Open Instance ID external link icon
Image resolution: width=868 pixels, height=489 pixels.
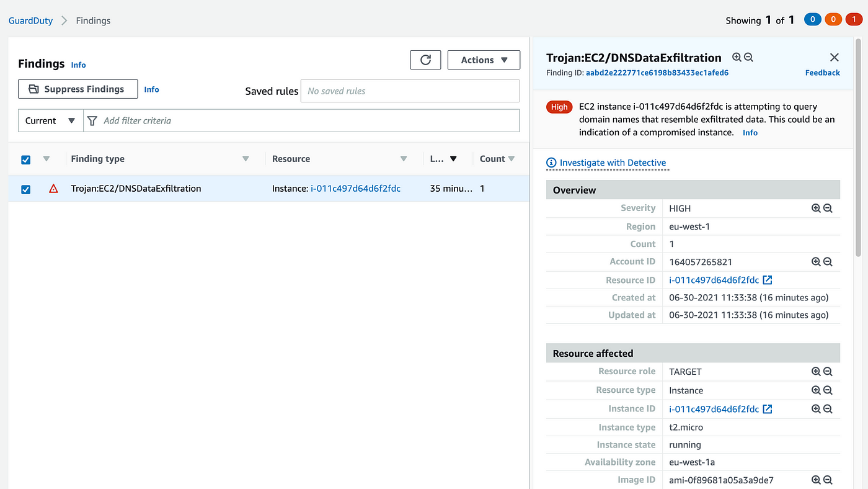tap(768, 409)
